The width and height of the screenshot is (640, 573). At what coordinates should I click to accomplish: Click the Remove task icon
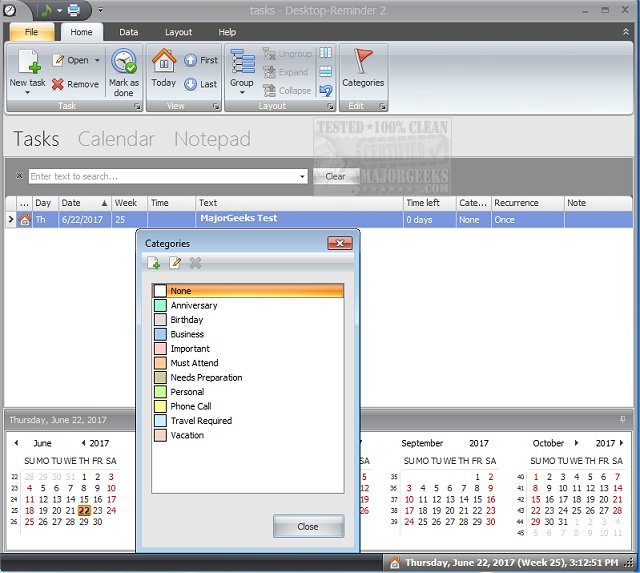(58, 85)
